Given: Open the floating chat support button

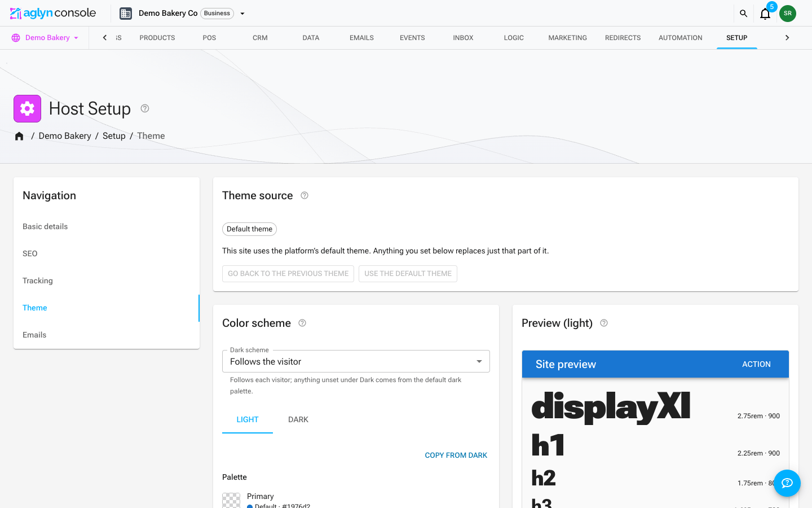Looking at the screenshot, I should point(787,483).
